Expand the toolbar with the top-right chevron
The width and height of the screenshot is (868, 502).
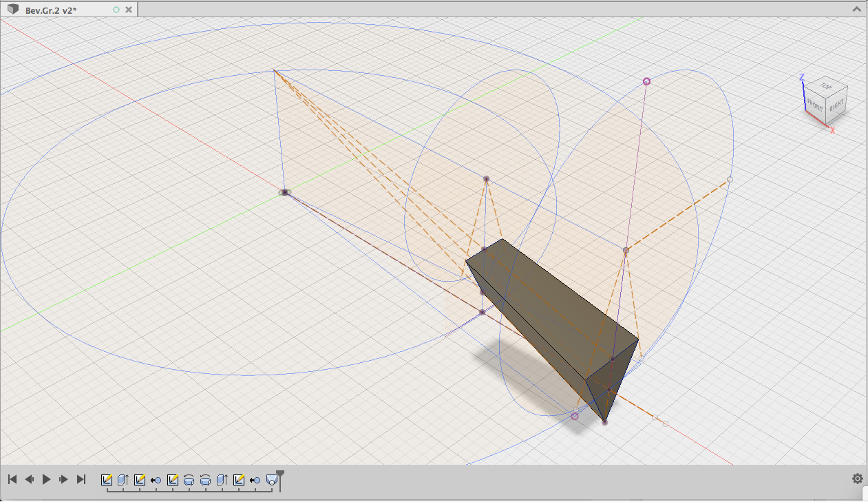click(x=857, y=10)
